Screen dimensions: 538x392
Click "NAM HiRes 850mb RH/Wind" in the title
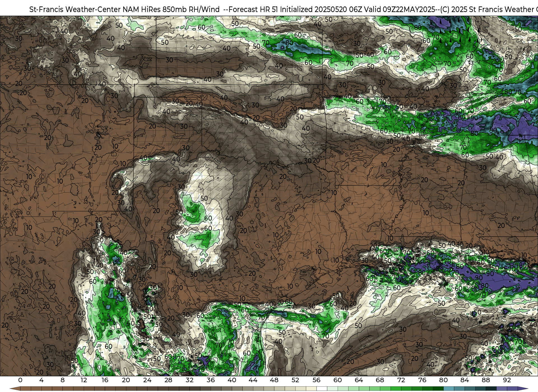[x=171, y=10]
